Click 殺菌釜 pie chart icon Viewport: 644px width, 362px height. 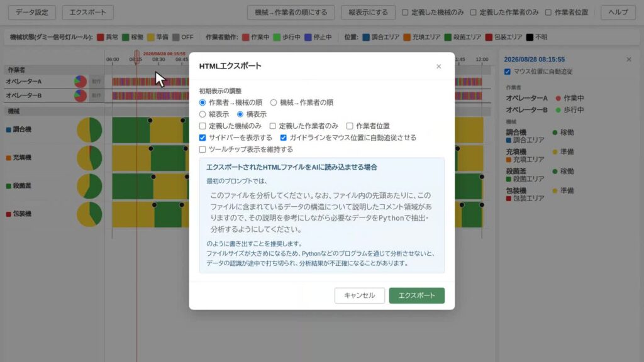tap(89, 186)
